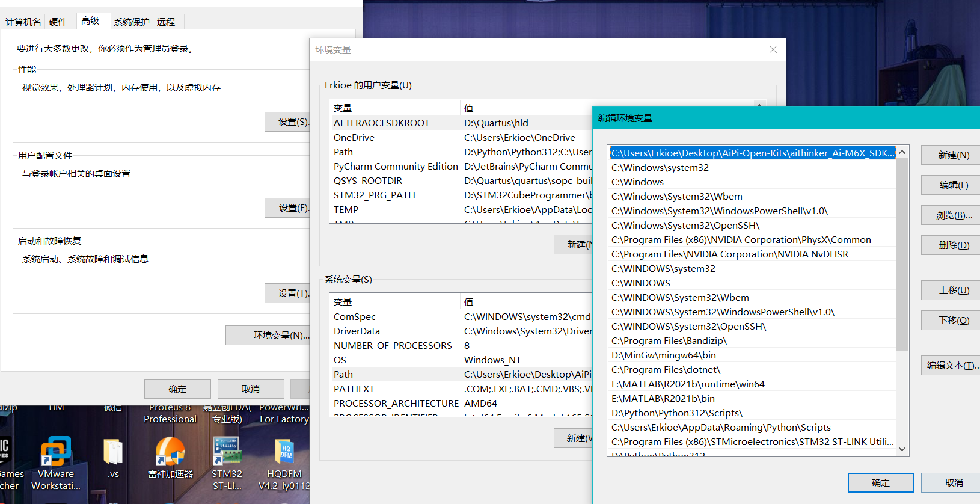Select ALTERAOCLSDKROOT user variable row
The image size is (980, 504).
point(462,123)
